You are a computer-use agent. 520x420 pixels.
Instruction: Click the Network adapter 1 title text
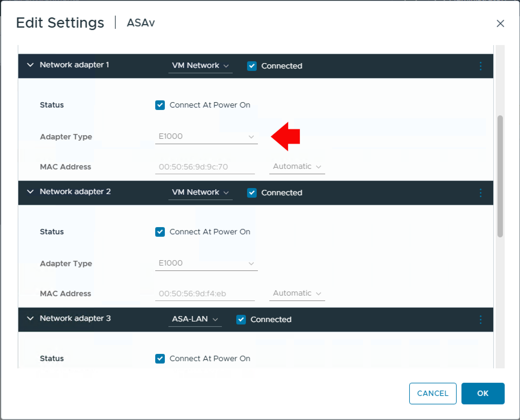tap(74, 65)
